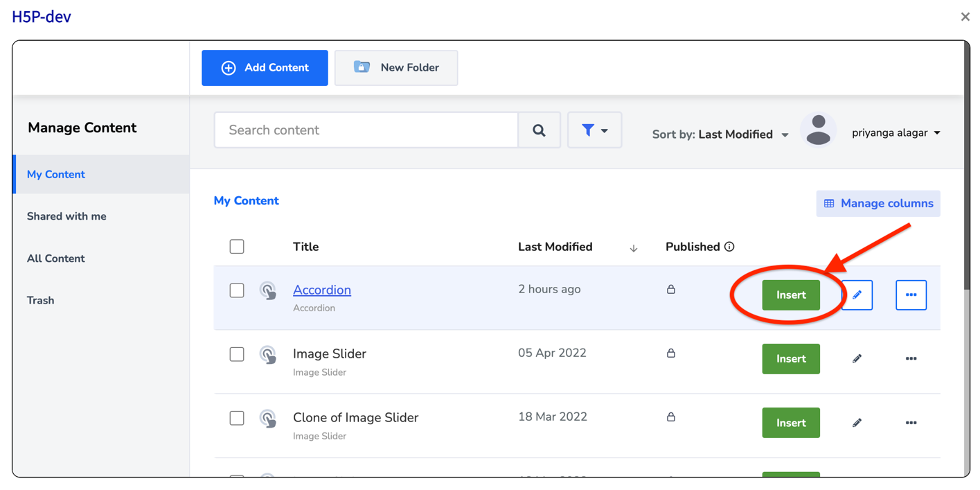Open the priyanga alagar account menu

(896, 133)
